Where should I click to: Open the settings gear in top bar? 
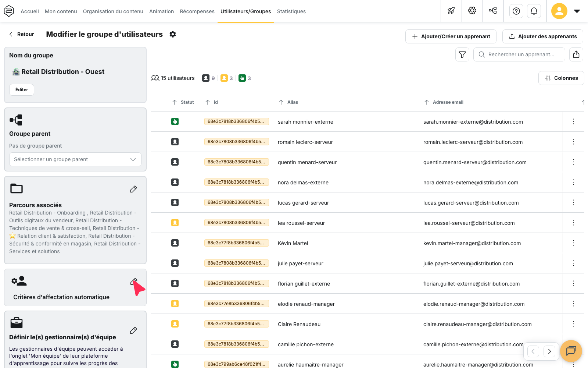[472, 11]
